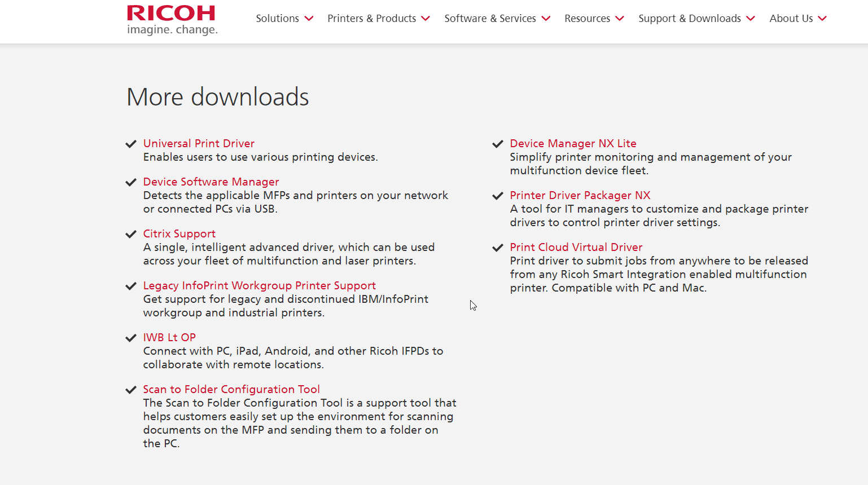Viewport: 868px width, 485px height.
Task: Open the Scan to Folder Configuration Tool link
Action: [x=231, y=389]
